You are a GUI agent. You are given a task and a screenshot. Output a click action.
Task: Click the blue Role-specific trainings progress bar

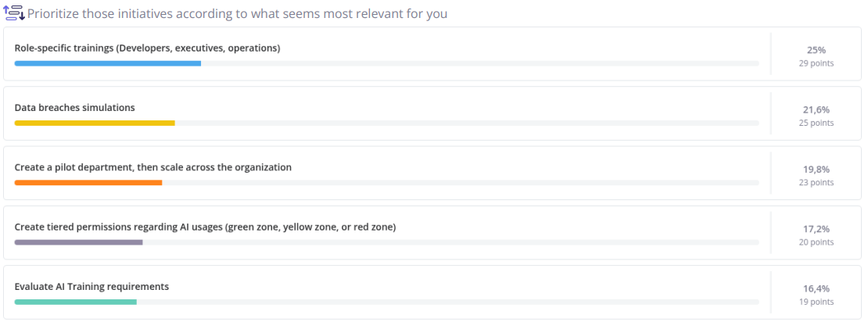coord(107,63)
